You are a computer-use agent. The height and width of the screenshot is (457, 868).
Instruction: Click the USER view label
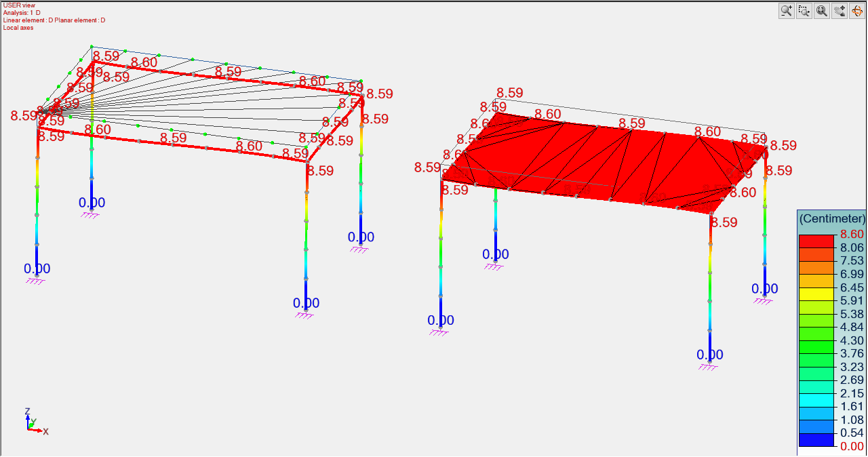19,5
